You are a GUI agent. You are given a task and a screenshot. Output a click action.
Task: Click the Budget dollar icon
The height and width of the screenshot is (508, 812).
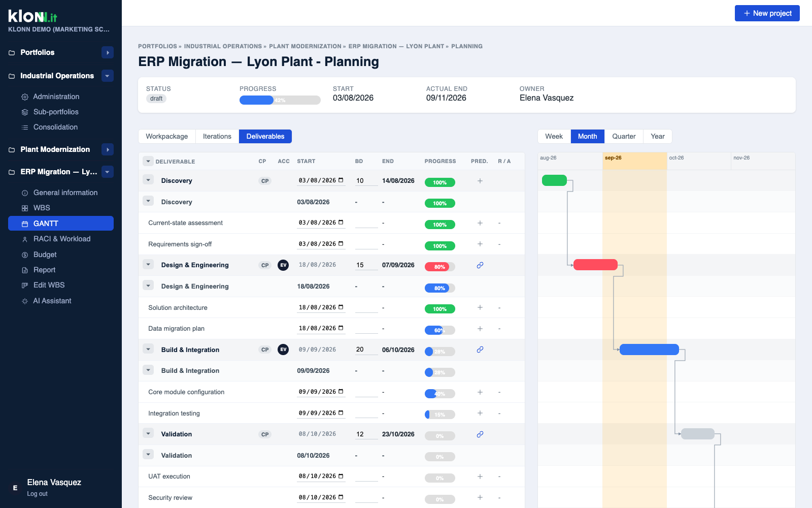pyautogui.click(x=24, y=255)
